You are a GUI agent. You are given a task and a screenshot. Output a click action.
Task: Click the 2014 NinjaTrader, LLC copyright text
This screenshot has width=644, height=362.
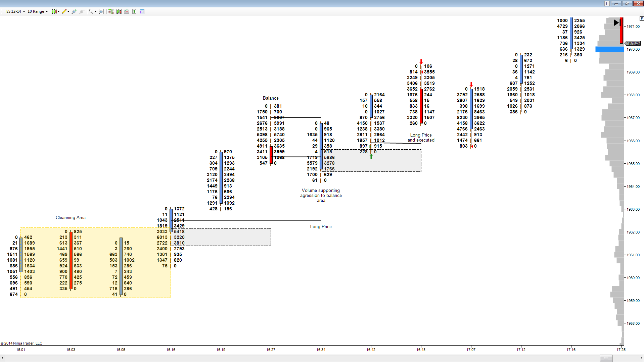tap(21, 343)
